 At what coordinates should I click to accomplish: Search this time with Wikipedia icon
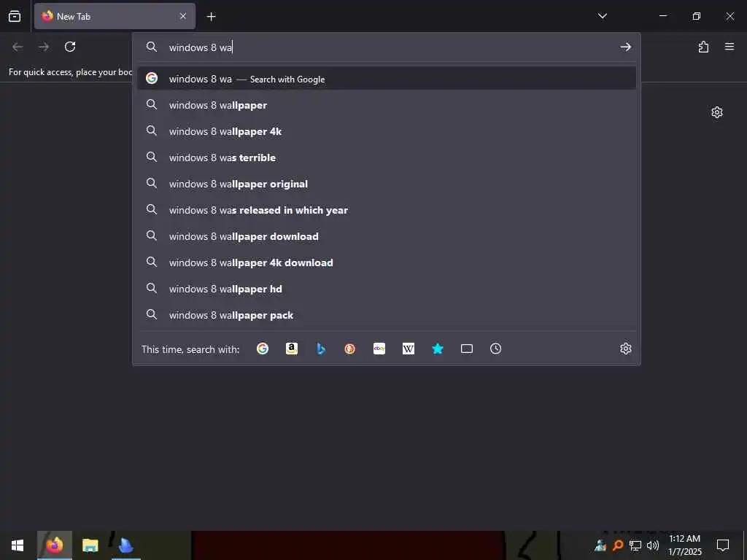pos(409,349)
